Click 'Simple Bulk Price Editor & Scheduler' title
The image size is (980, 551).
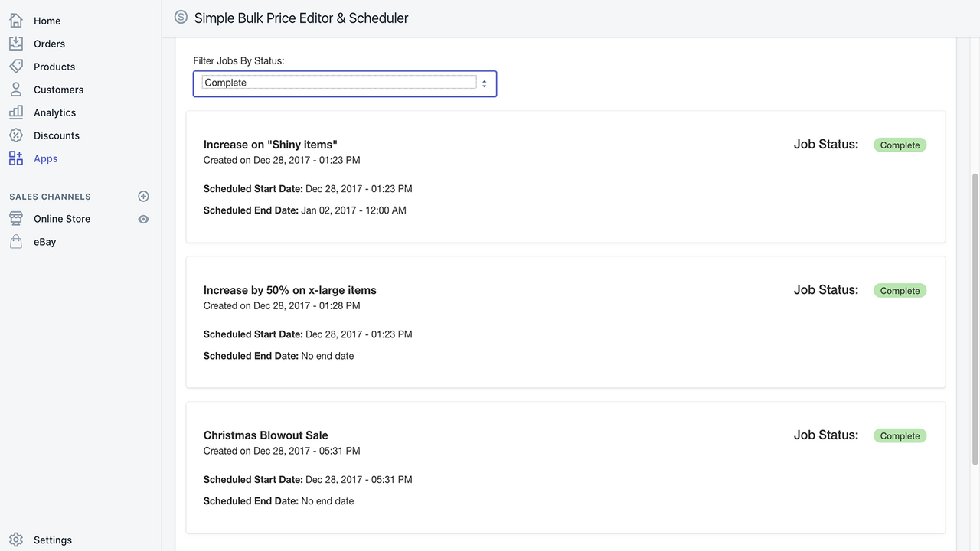[302, 18]
